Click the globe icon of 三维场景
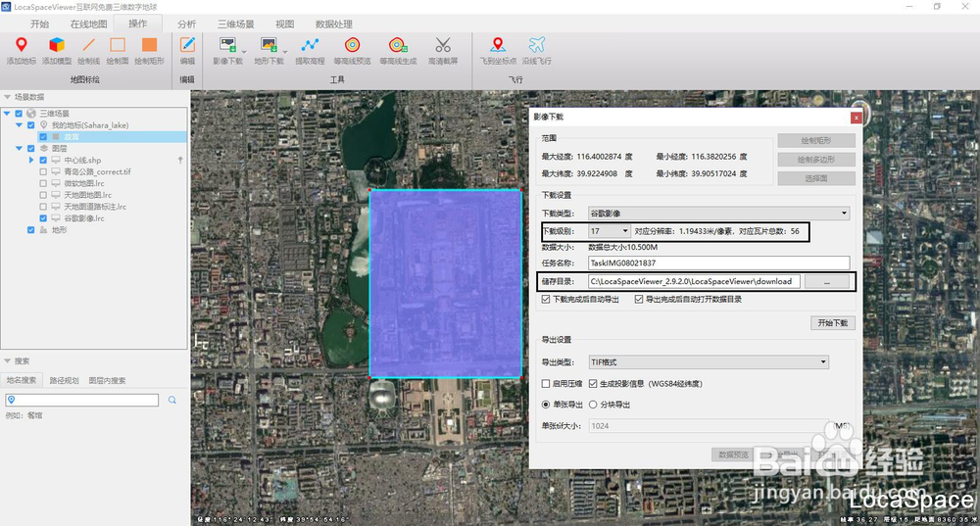 (x=31, y=113)
